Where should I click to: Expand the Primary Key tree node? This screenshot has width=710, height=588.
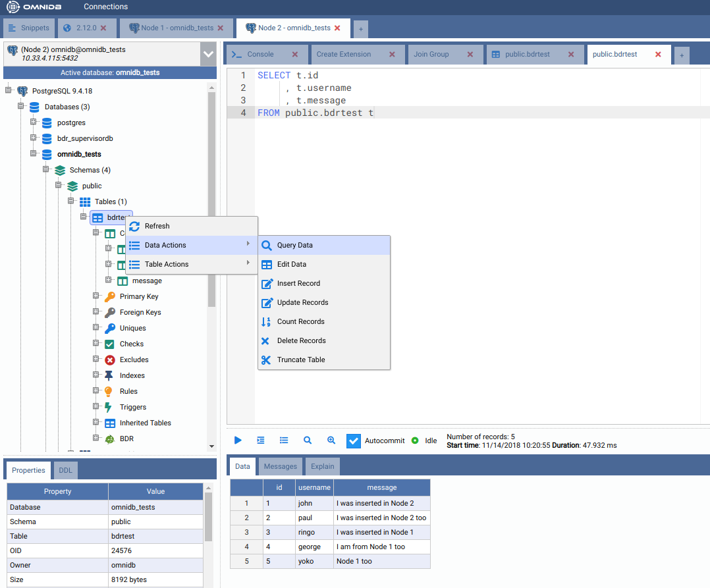pyautogui.click(x=96, y=296)
